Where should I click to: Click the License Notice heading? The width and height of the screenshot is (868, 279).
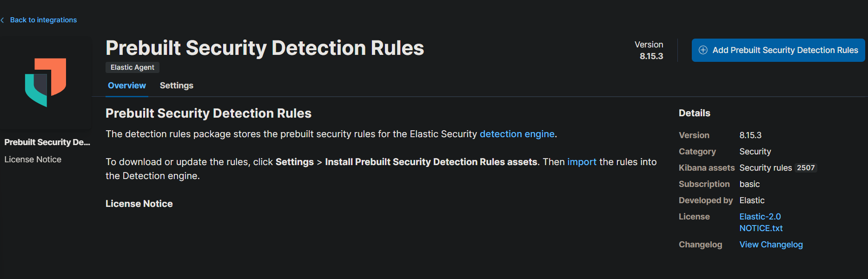coord(139,204)
